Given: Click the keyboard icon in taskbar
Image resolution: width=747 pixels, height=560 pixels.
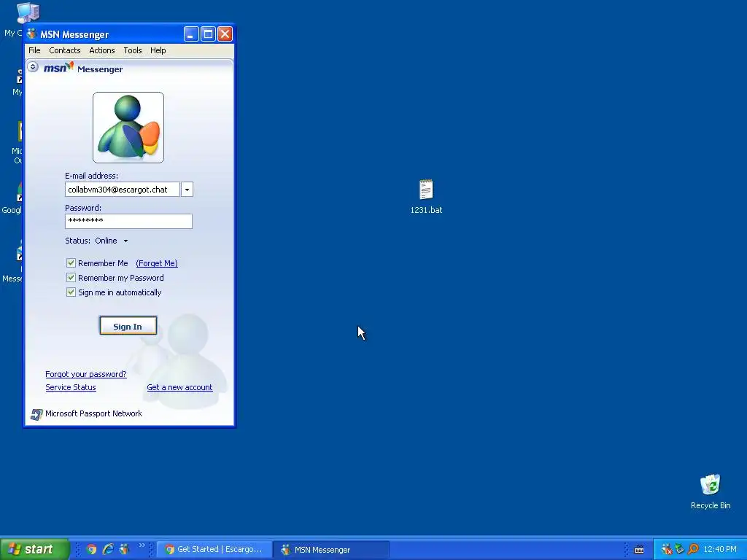Looking at the screenshot, I should click(x=639, y=550).
